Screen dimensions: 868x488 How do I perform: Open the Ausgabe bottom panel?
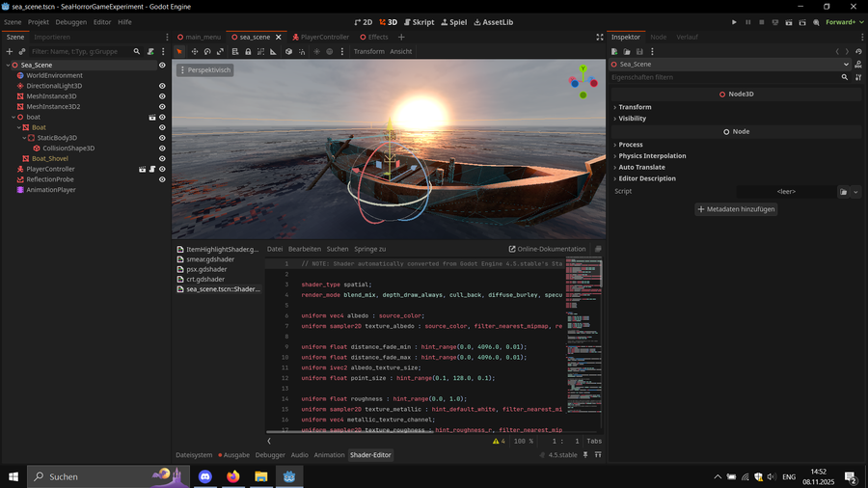233,455
